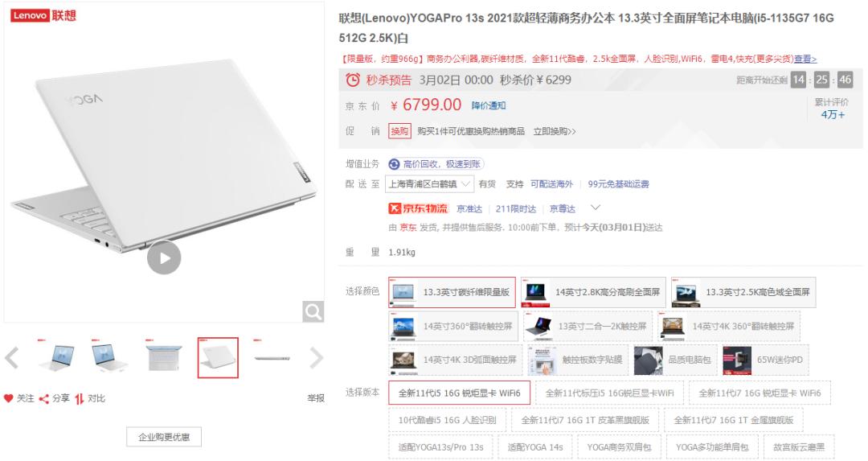Expand the 京东物流 delivery options chevron
The width and height of the screenshot is (868, 461).
[x=596, y=208]
